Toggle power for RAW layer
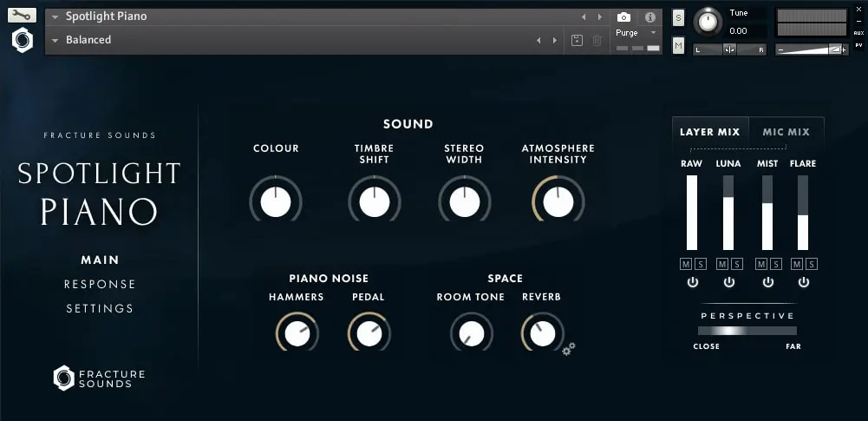 coord(693,282)
